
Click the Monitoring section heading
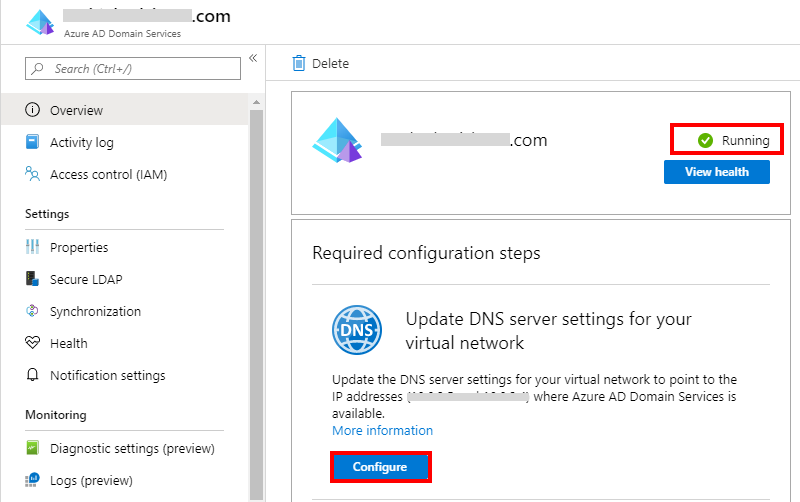[56, 415]
